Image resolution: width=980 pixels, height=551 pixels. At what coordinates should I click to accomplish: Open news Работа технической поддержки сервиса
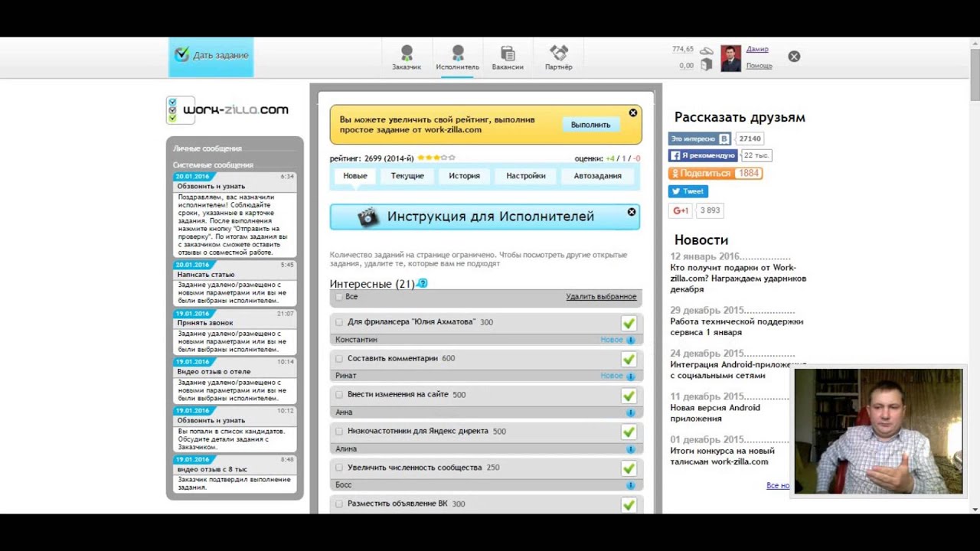click(737, 327)
